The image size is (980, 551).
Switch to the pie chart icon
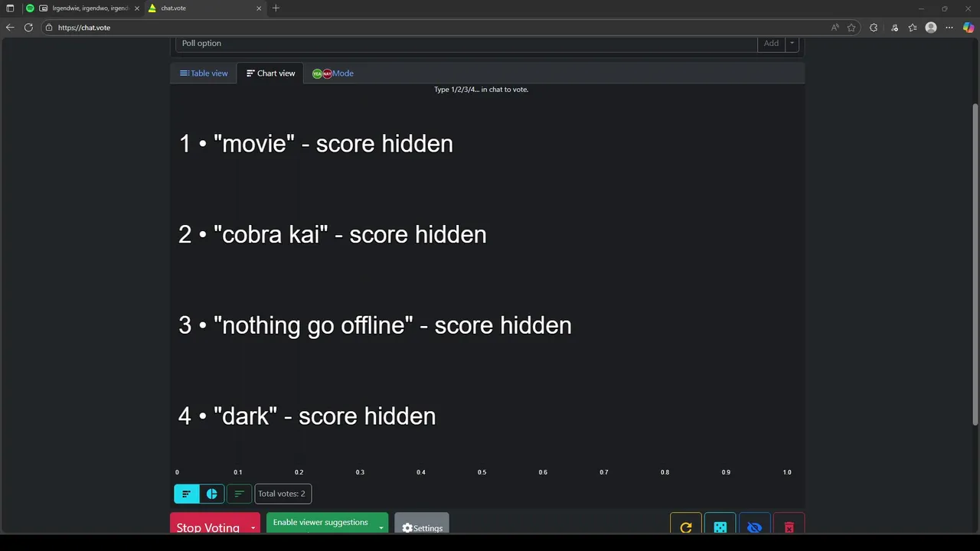[212, 494]
